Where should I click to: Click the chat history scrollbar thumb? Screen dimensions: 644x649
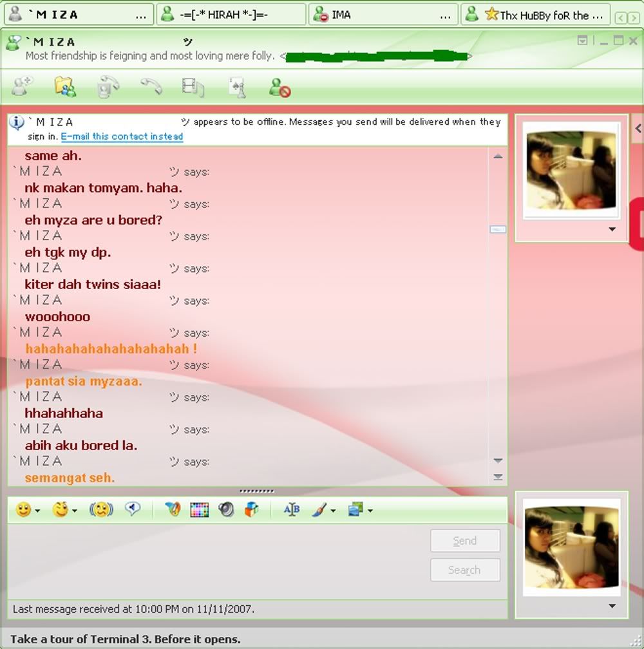(x=498, y=229)
